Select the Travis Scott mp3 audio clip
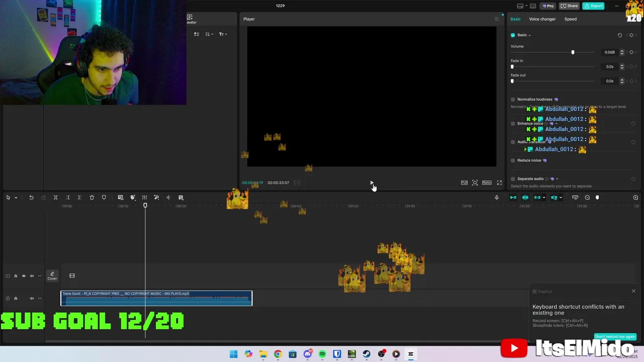This screenshot has width=644, height=362. pyautogui.click(x=156, y=298)
